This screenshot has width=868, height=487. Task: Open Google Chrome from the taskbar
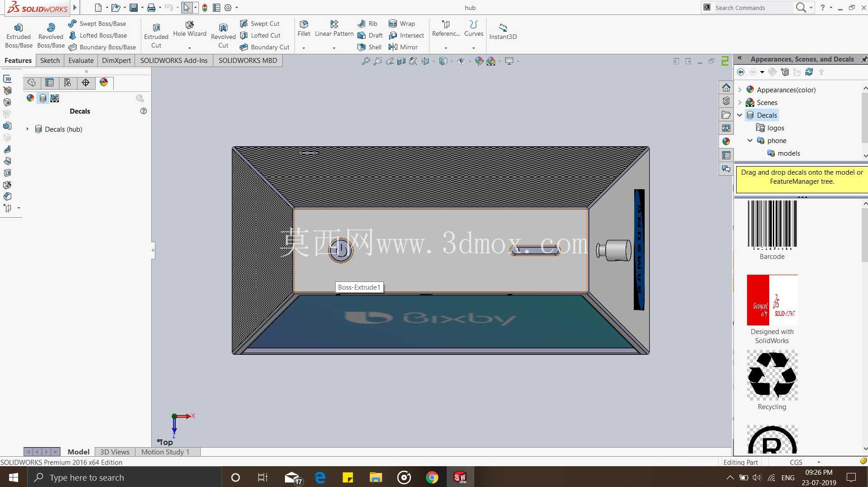point(432,477)
